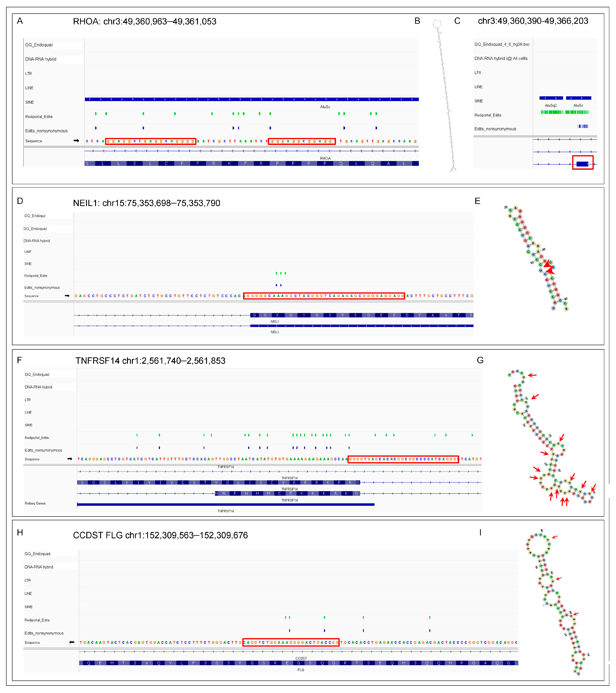Click the RHOA gene label above amino acid track
616x693 pixels.
coord(325,158)
